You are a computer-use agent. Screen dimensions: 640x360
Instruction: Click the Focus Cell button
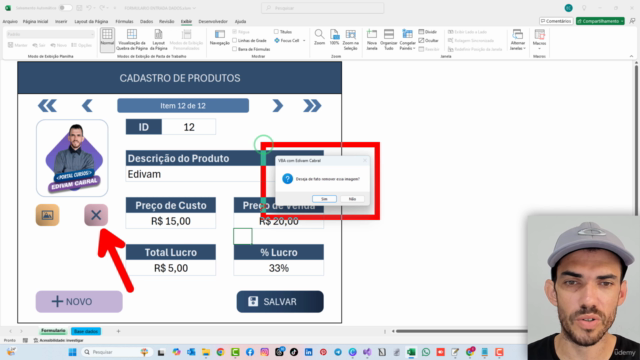tap(287, 40)
